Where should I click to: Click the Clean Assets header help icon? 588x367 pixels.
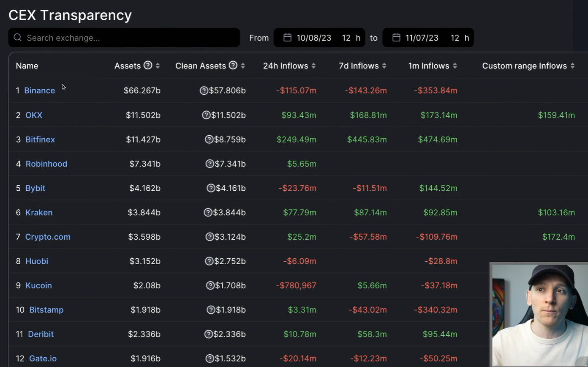pyautogui.click(x=233, y=65)
